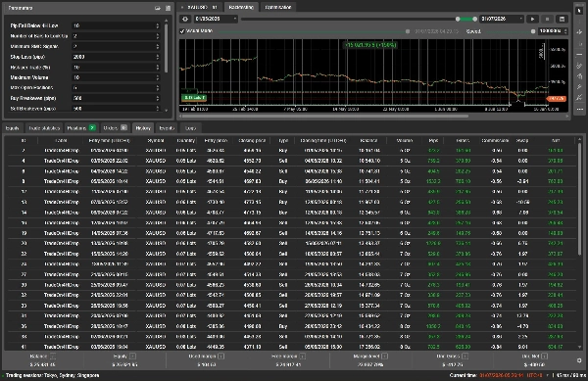Sort history by Balance column header
This screenshot has height=381, width=588.
[x=369, y=140]
